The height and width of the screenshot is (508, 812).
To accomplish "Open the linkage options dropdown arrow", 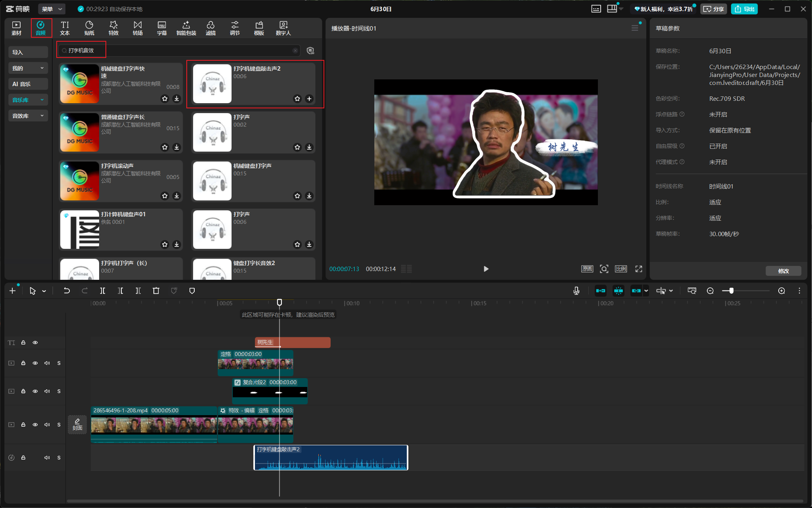I will coord(646,291).
